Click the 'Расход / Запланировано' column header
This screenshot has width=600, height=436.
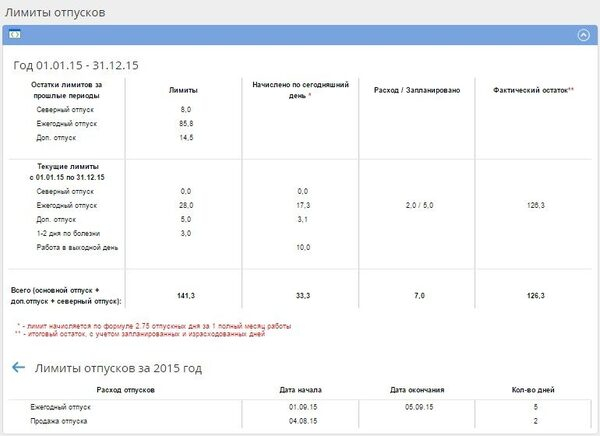click(417, 90)
